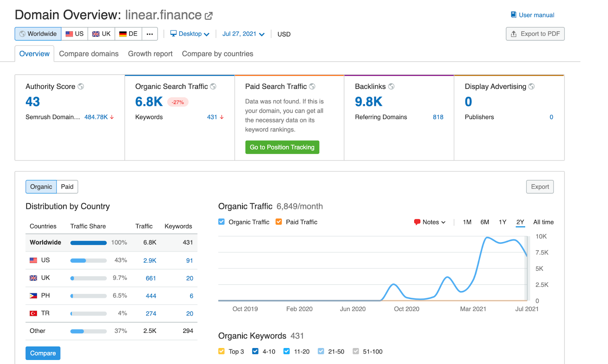Click UK flag in country distribution table
This screenshot has width=608, height=364.
pyautogui.click(x=33, y=278)
